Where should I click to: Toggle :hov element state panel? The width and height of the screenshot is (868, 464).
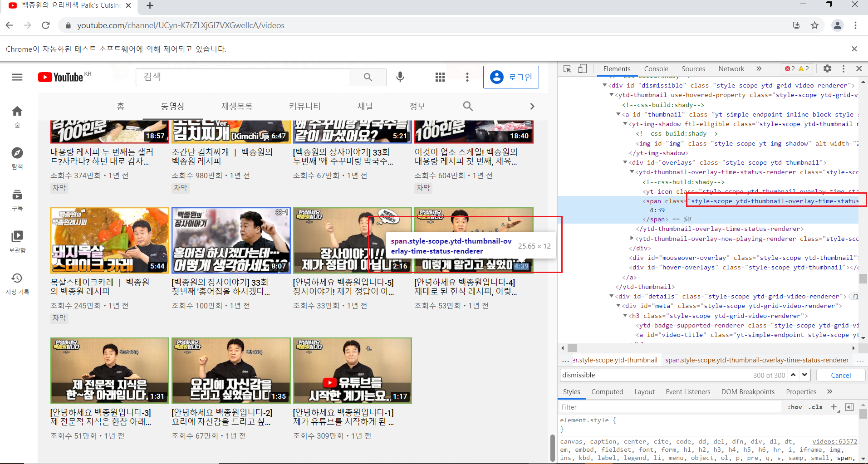coord(794,407)
